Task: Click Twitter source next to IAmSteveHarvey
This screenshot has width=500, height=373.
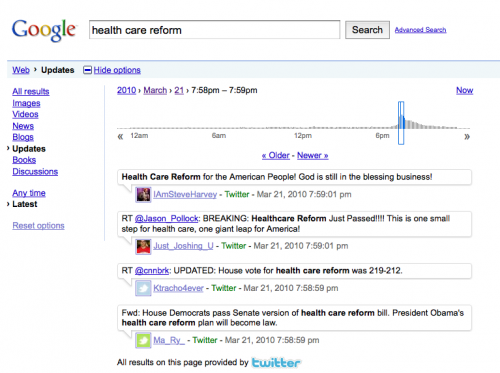Action: pyautogui.click(x=237, y=194)
